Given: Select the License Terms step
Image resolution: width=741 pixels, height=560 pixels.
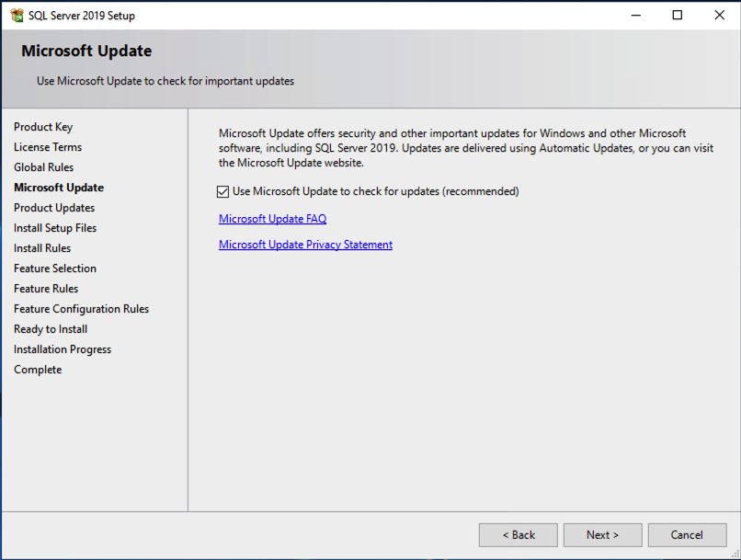Looking at the screenshot, I should tap(48, 146).
